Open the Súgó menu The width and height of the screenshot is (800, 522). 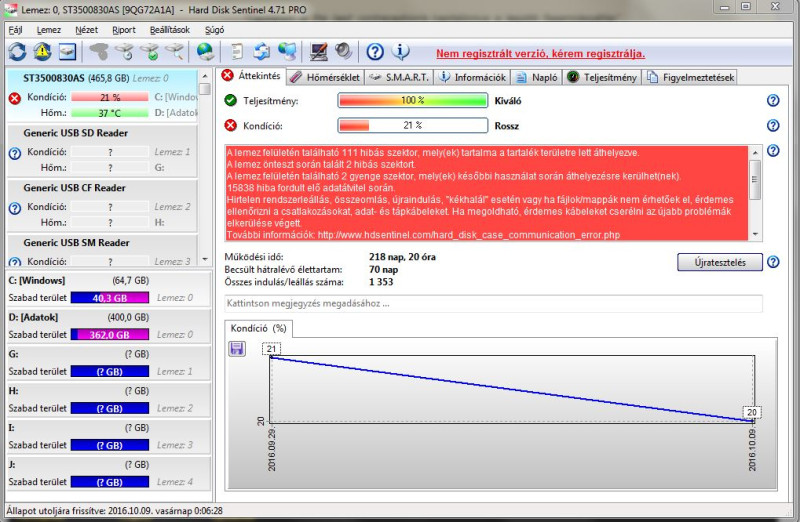pyautogui.click(x=214, y=30)
